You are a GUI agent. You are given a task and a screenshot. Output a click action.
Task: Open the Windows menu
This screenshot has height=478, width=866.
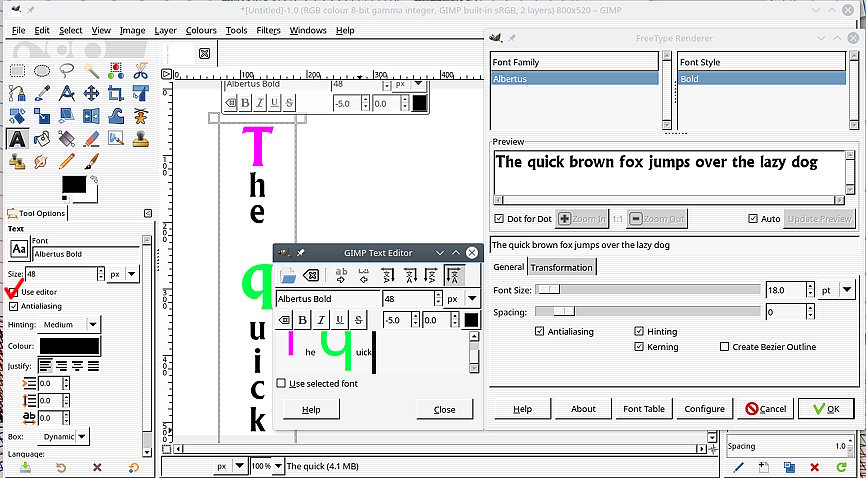tap(308, 30)
